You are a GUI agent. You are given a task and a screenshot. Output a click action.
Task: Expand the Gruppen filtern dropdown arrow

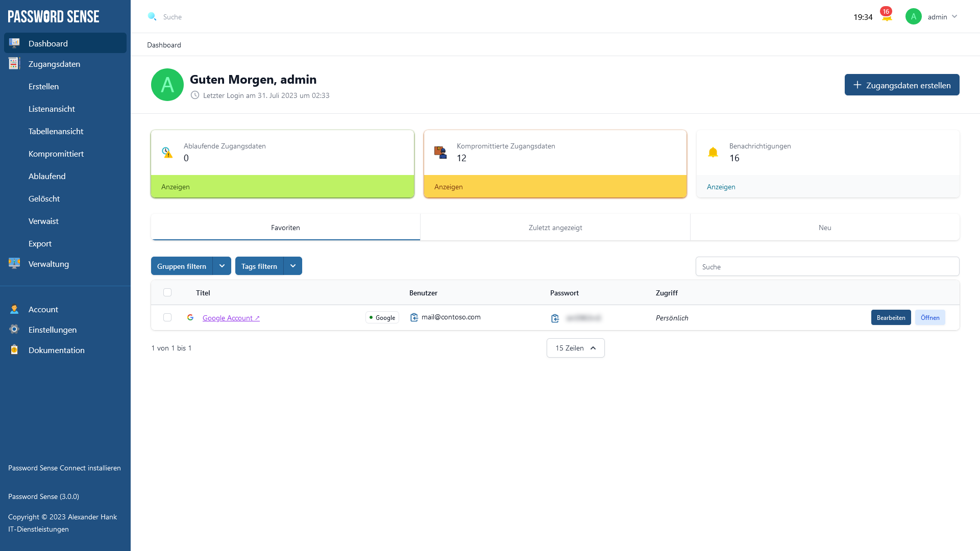click(222, 266)
